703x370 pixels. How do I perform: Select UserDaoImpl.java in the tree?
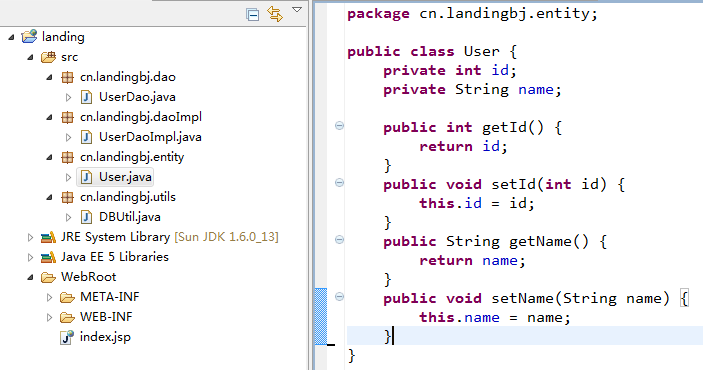[x=150, y=137]
